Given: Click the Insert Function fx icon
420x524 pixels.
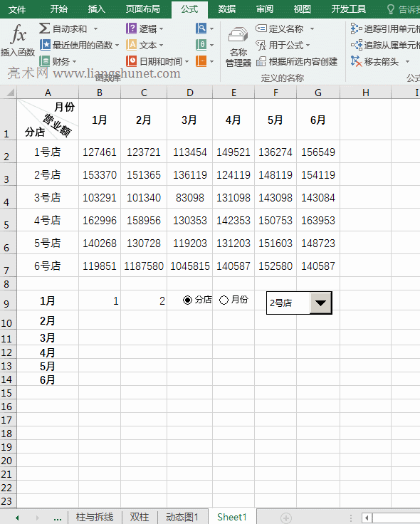Looking at the screenshot, I should 19,33.
